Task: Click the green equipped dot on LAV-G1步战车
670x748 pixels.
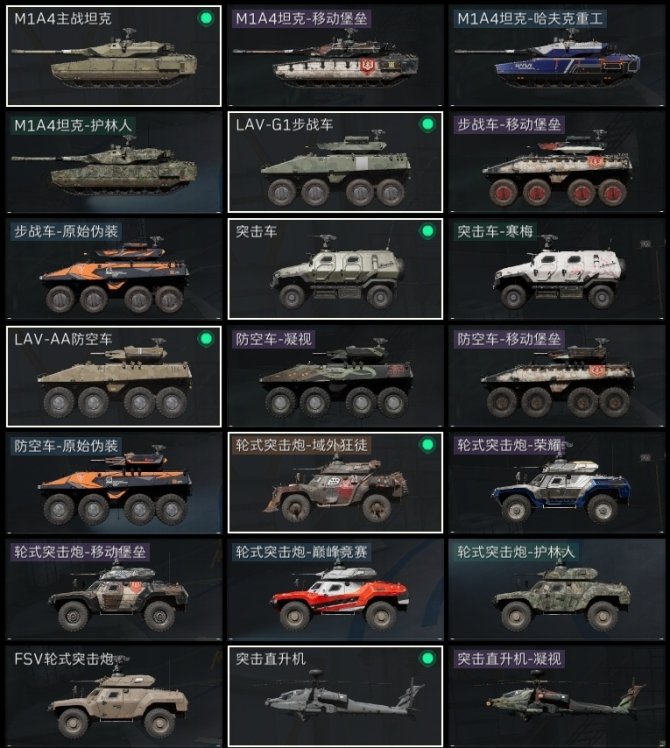Action: coord(428,125)
